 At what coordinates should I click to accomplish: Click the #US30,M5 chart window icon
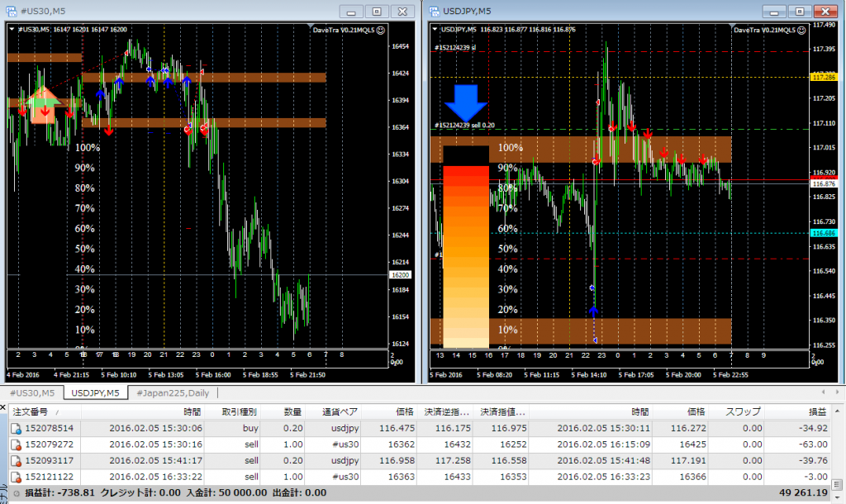(10, 11)
